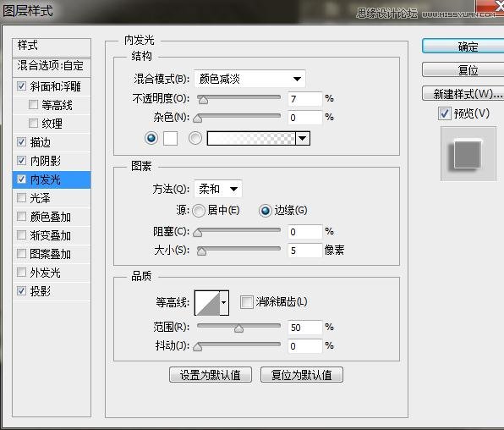Uncheck the 投影 style checkbox

pyautogui.click(x=21, y=291)
